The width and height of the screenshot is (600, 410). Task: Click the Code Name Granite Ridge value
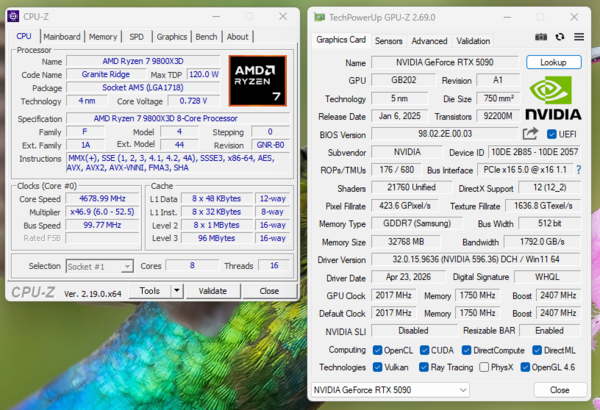[x=106, y=74]
